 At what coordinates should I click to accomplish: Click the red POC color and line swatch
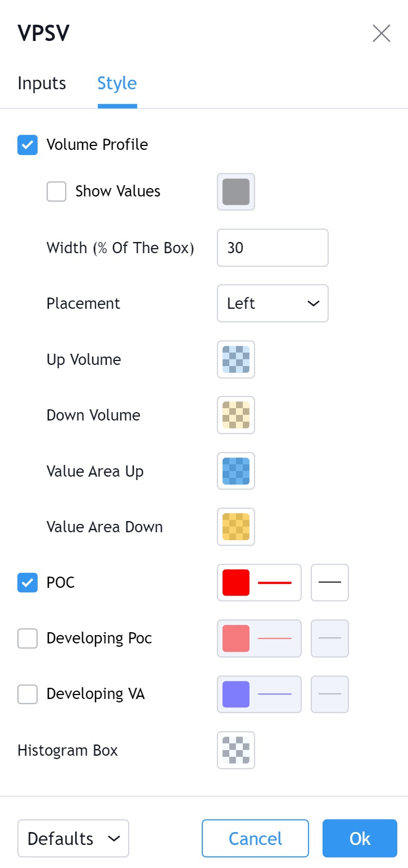[x=259, y=582]
